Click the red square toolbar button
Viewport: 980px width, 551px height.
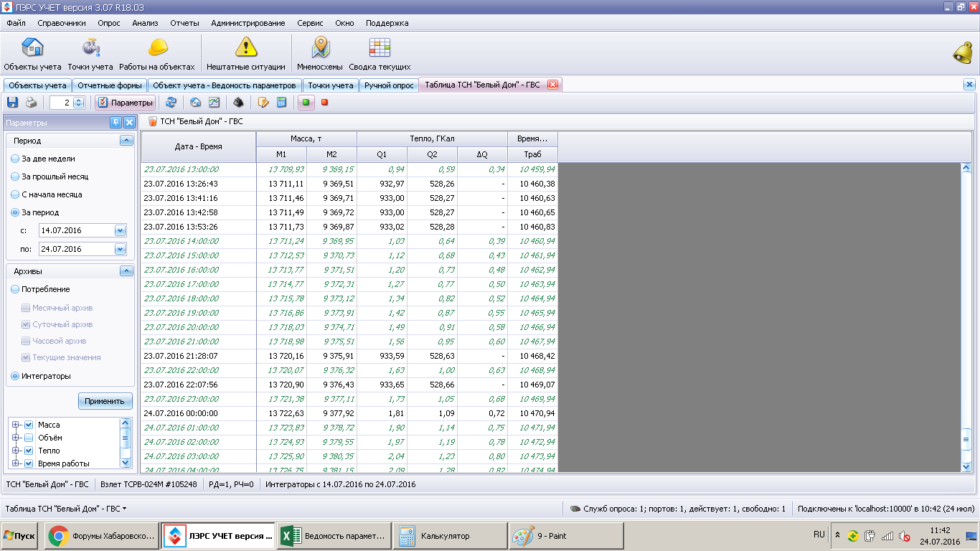coord(325,103)
